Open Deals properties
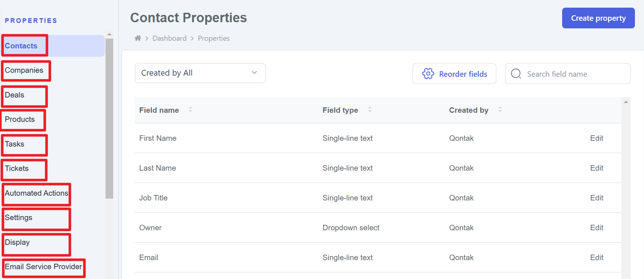The height and width of the screenshot is (279, 644). point(15,95)
